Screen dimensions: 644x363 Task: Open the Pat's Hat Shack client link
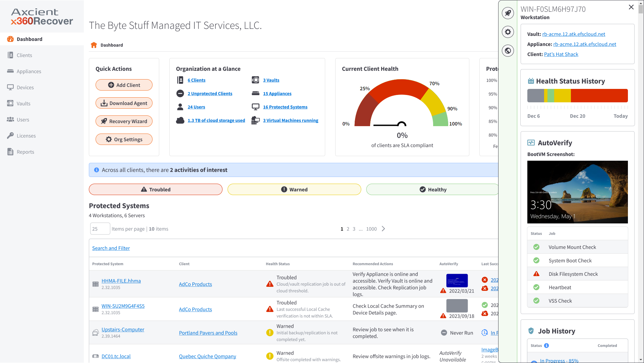point(561,54)
